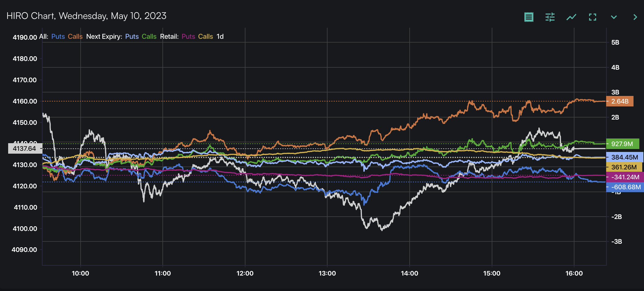
Task: Expand the chevron-down menu
Action: click(614, 17)
